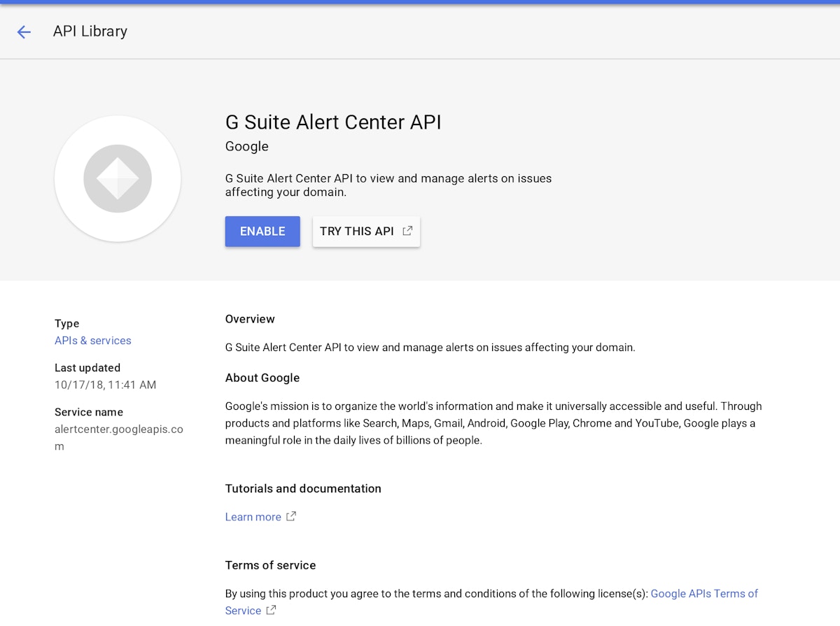Click the G Suite Alert Center API heading
840x626 pixels.
tap(333, 122)
